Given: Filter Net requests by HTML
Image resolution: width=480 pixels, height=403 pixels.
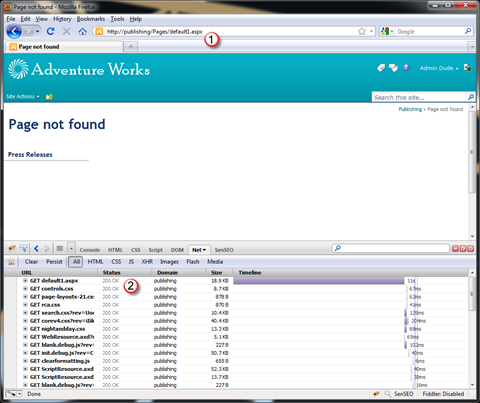Looking at the screenshot, I should pyautogui.click(x=95, y=262).
